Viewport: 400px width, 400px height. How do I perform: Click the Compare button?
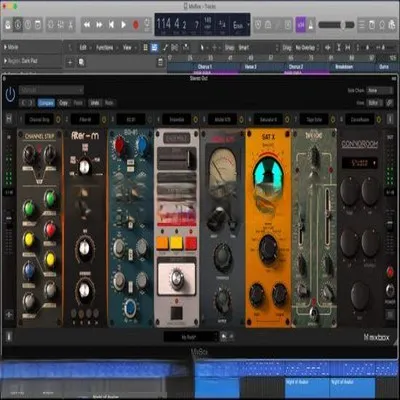(x=46, y=103)
